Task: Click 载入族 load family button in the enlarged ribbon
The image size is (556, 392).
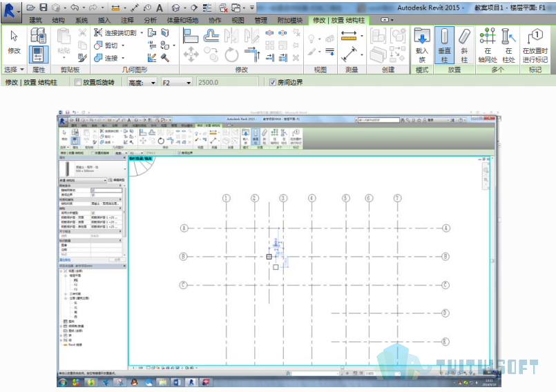Action: click(x=422, y=46)
